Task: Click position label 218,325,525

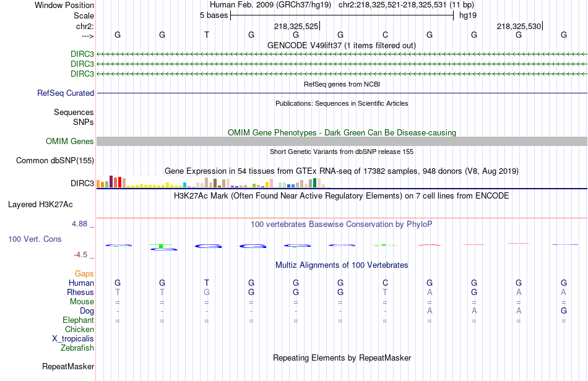Action: coord(296,26)
